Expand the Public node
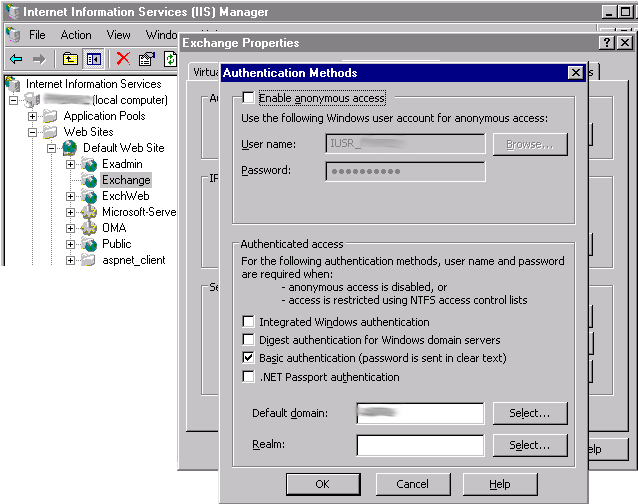 70,244
